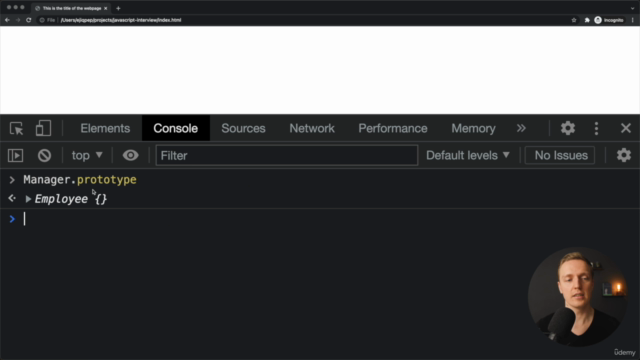Open the Elements tab
The image size is (640, 360).
tap(105, 128)
